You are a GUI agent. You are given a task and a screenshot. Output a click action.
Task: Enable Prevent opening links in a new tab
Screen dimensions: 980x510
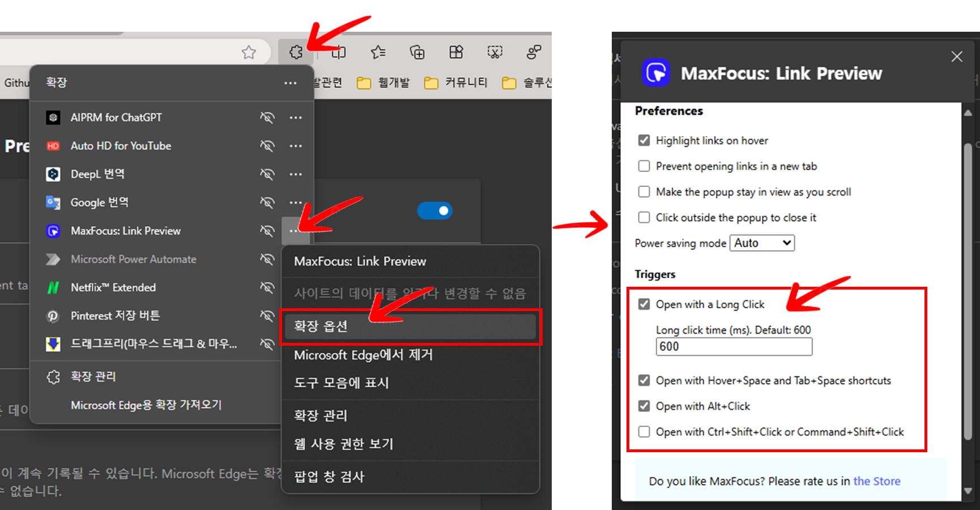click(644, 166)
